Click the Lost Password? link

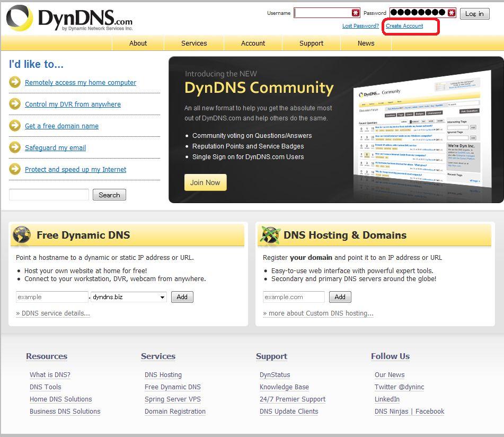pos(360,26)
